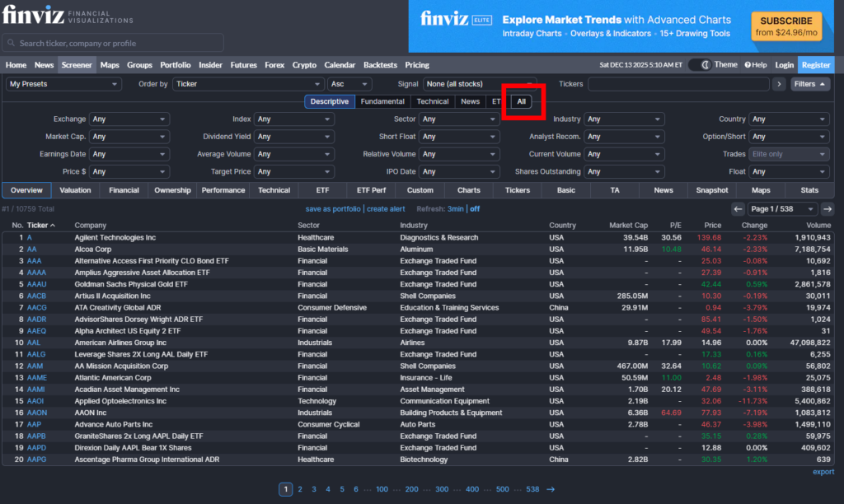844x504 pixels.
Task: Open ticker AAPG link
Action: point(36,460)
